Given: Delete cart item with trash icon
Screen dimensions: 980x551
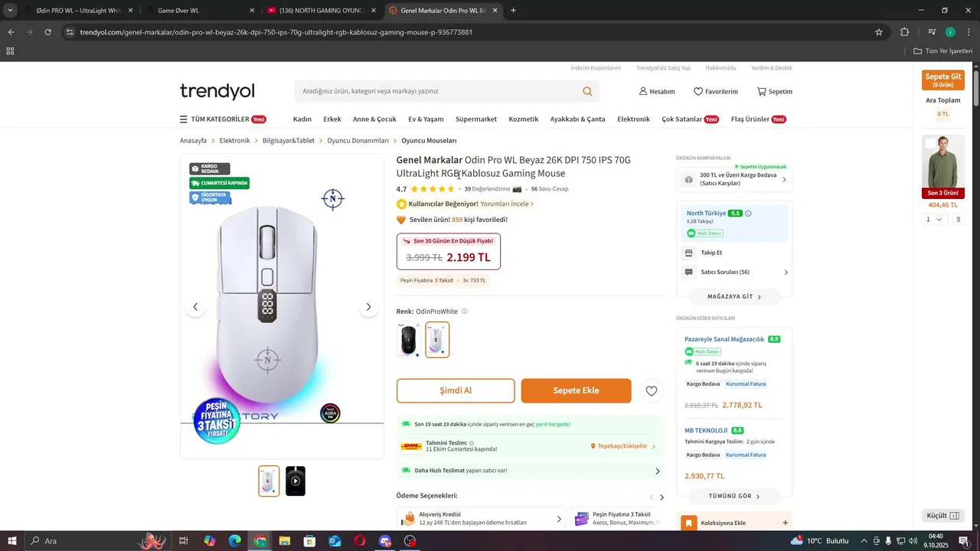Looking at the screenshot, I should (x=958, y=220).
